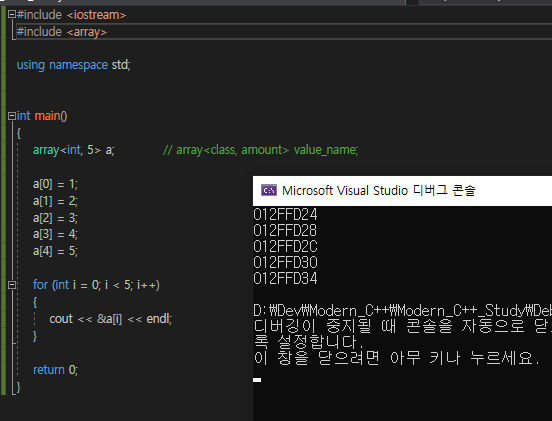This screenshot has width=552, height=421.
Task: Click the green comment about value_name
Action: (x=261, y=150)
